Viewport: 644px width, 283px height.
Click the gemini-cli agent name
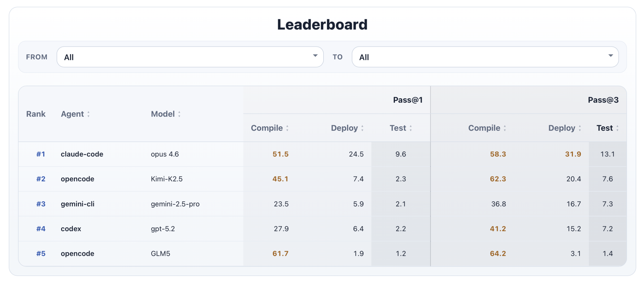pos(77,204)
